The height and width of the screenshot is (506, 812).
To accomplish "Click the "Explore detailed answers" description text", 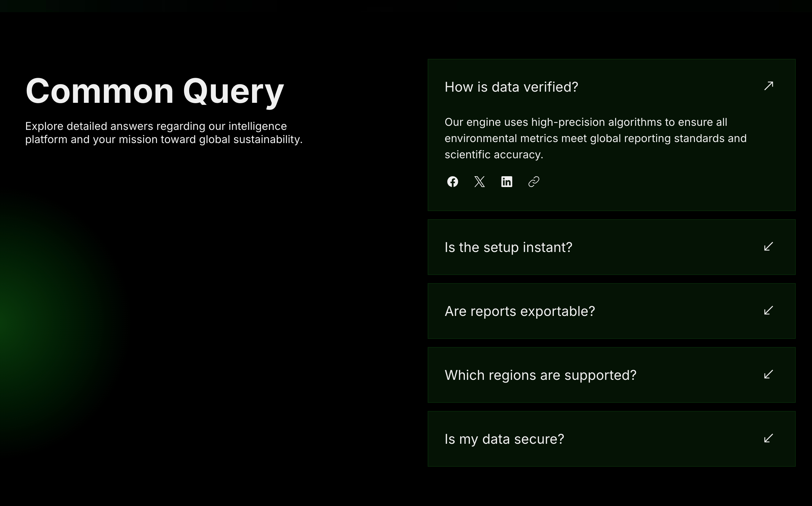I will click(x=164, y=133).
